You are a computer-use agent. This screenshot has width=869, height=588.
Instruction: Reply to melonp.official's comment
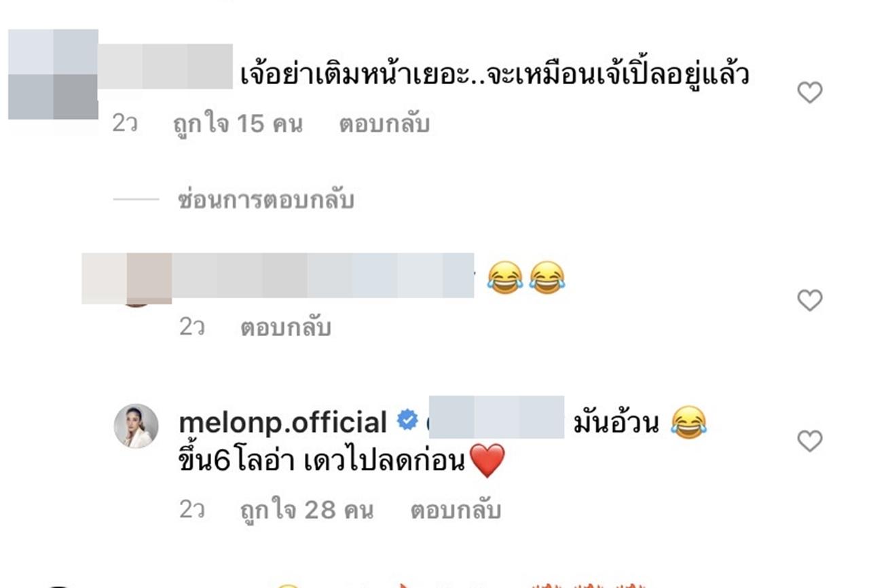point(456,510)
